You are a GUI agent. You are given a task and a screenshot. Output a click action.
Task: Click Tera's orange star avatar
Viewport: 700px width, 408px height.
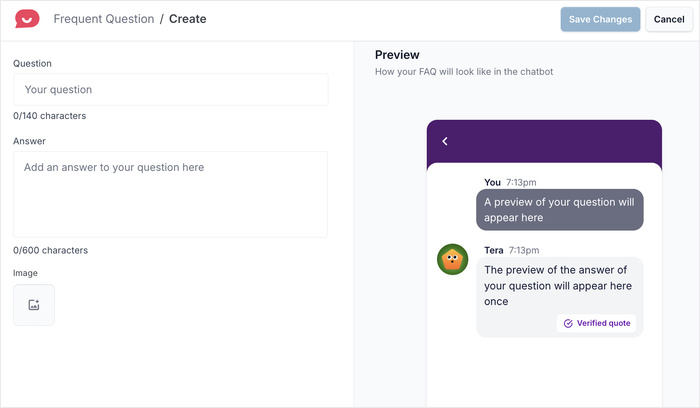[x=453, y=259]
